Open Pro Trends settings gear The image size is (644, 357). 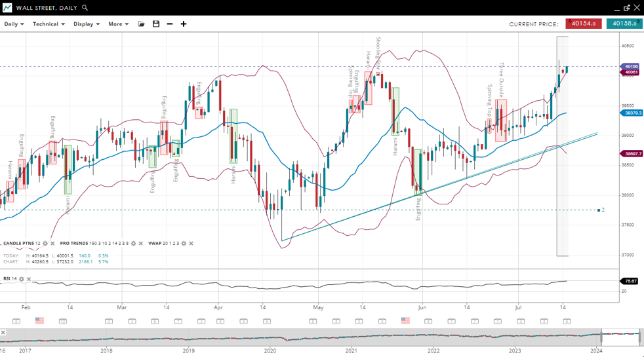134,244
